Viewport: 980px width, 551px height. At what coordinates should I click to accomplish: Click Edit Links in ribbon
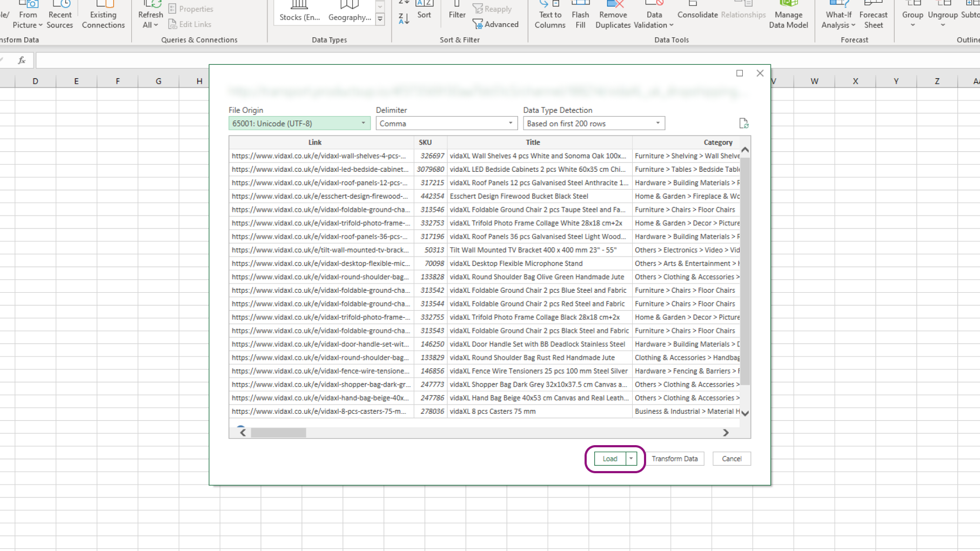click(190, 24)
